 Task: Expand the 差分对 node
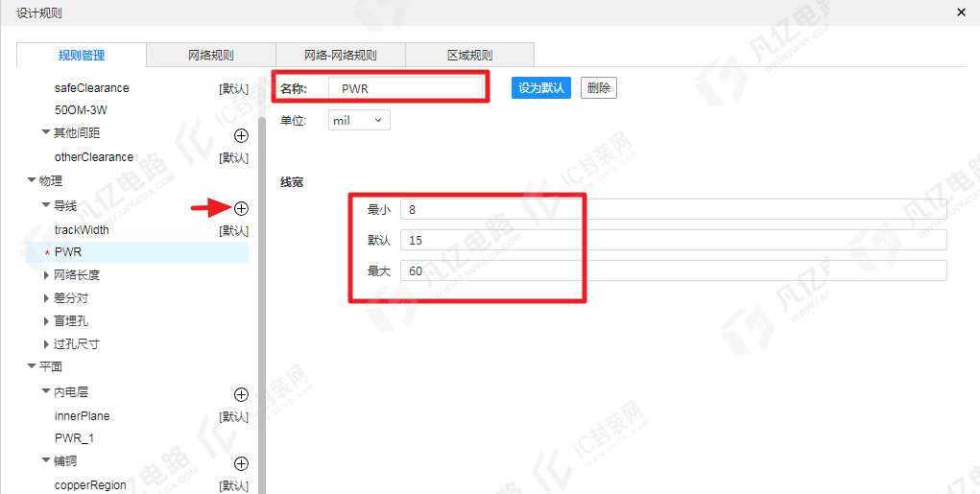[x=46, y=298]
